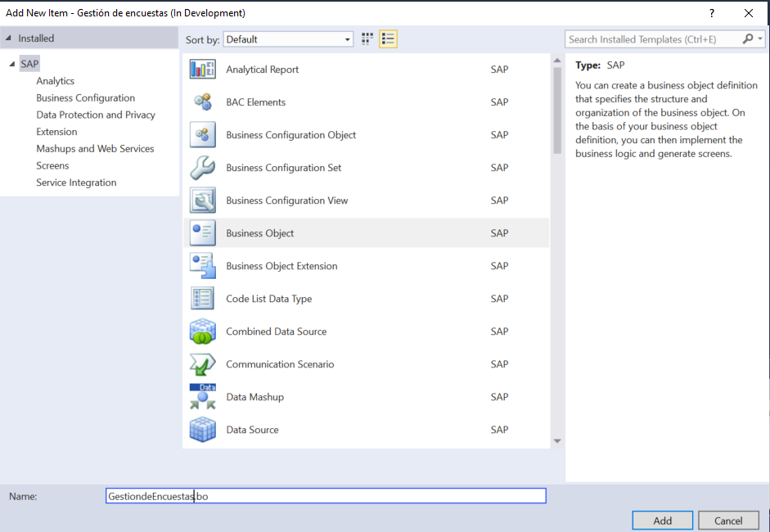Click the Business Configuration Set wrench icon
770x532 pixels.
tap(202, 168)
